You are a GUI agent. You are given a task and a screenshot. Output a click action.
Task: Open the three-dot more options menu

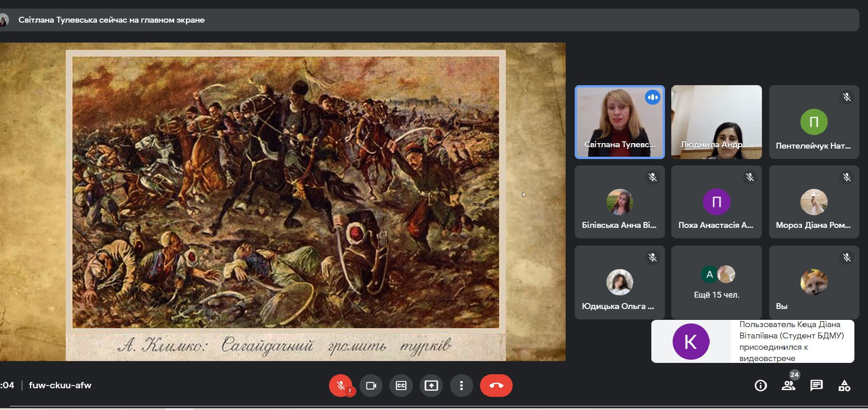(x=461, y=386)
